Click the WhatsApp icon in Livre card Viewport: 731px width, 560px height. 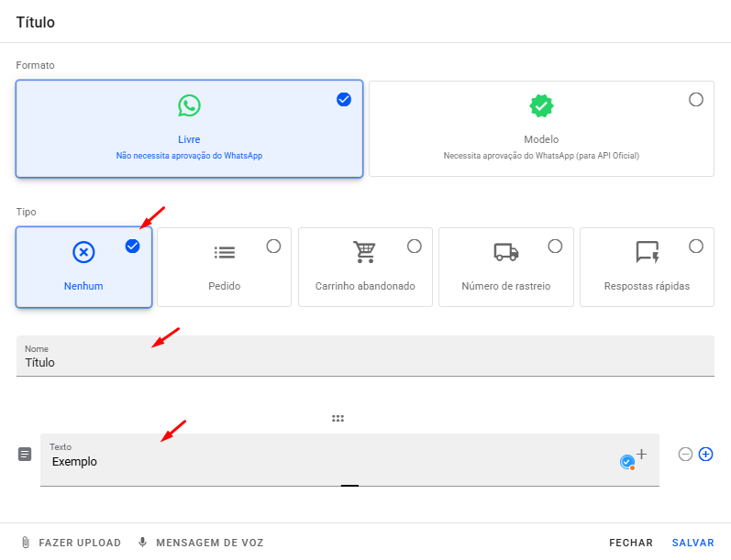(189, 105)
